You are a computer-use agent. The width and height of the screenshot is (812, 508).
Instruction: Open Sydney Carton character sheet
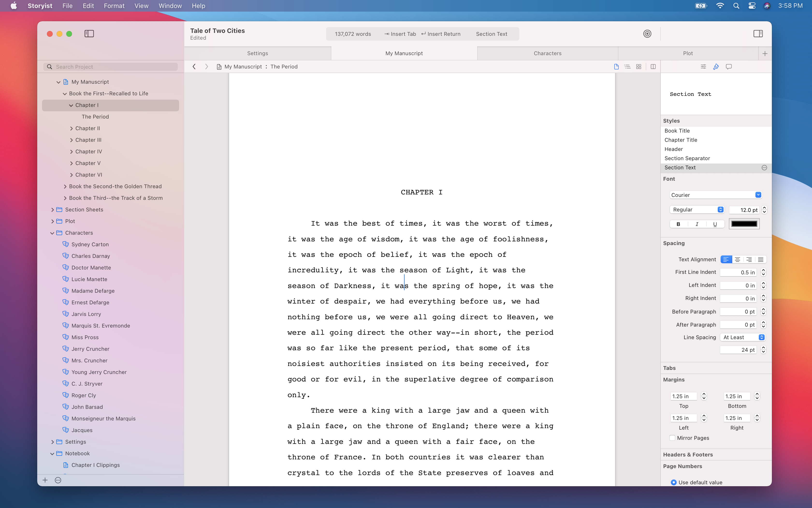pyautogui.click(x=90, y=244)
